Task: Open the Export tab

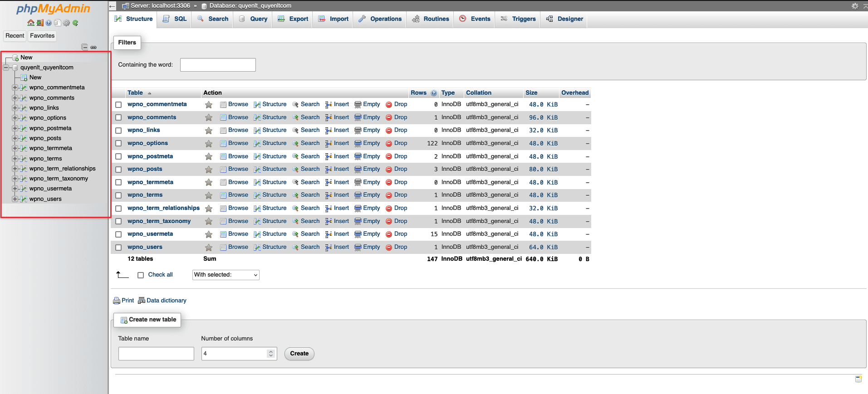Action: (293, 19)
